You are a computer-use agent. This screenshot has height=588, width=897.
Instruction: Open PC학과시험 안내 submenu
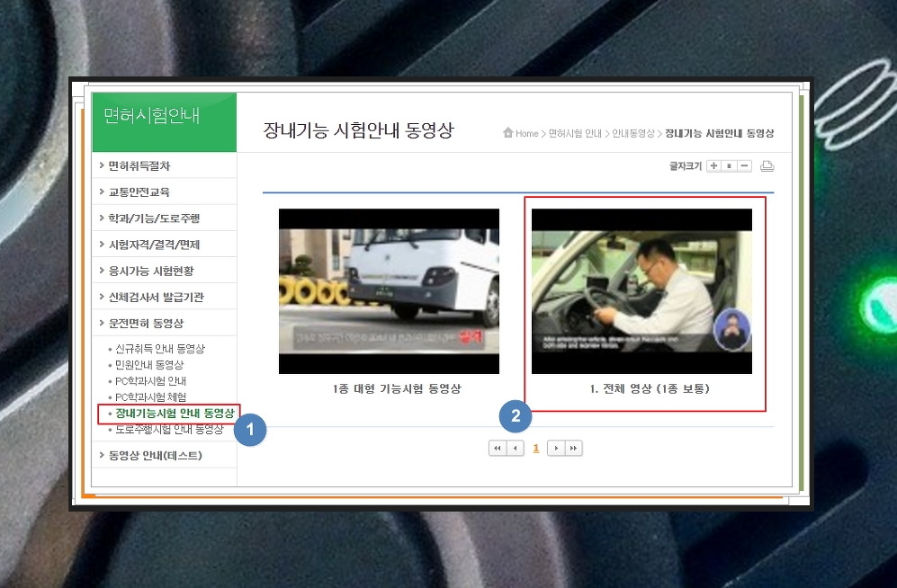tap(150, 380)
